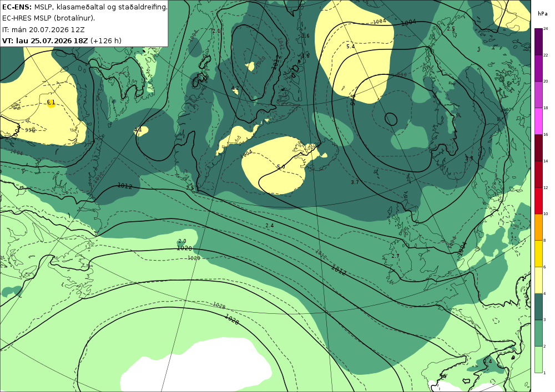Click the 3.7 spread value label
The image size is (555, 392).
[355, 182]
